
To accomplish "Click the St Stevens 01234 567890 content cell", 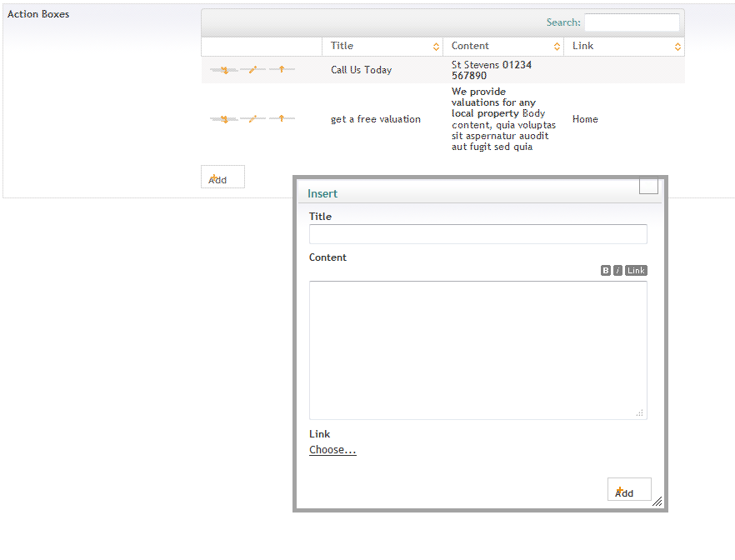I will [492, 70].
